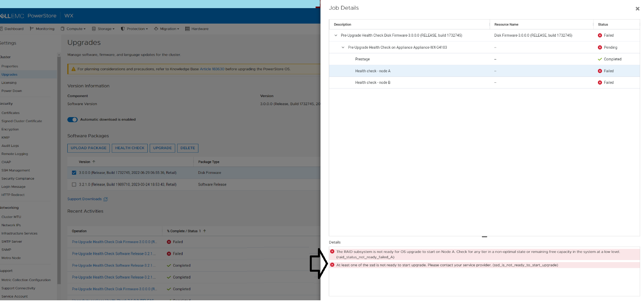Open the Compute dropdown menu

(x=73, y=29)
